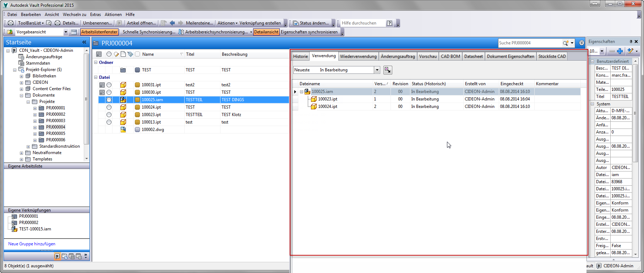The width and height of the screenshot is (644, 273).
Task: Click the tags column header icon
Action: 130,54
